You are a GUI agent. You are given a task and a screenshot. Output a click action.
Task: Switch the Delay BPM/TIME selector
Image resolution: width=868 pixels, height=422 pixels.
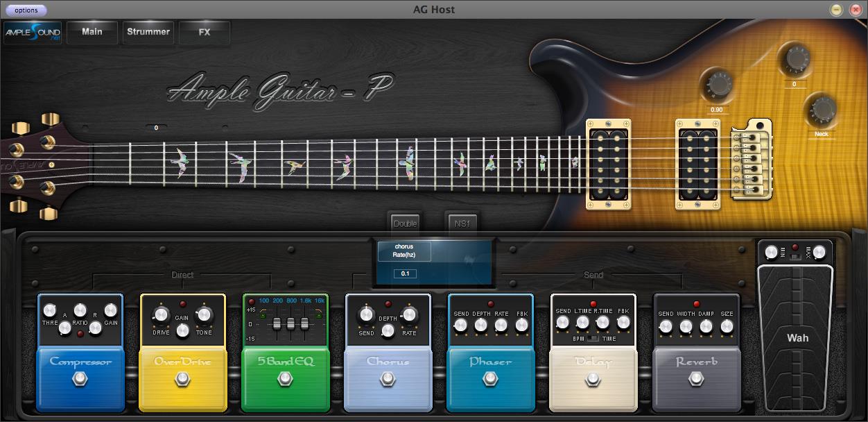(x=593, y=339)
